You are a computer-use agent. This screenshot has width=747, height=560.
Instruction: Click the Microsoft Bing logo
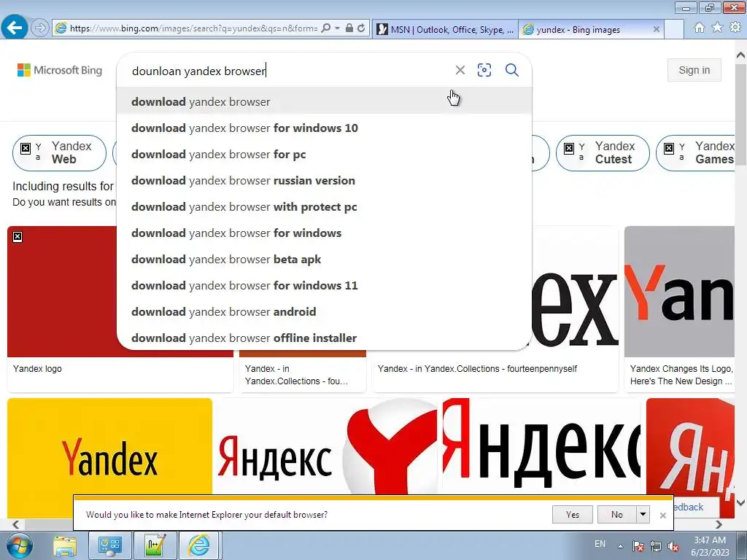(60, 70)
